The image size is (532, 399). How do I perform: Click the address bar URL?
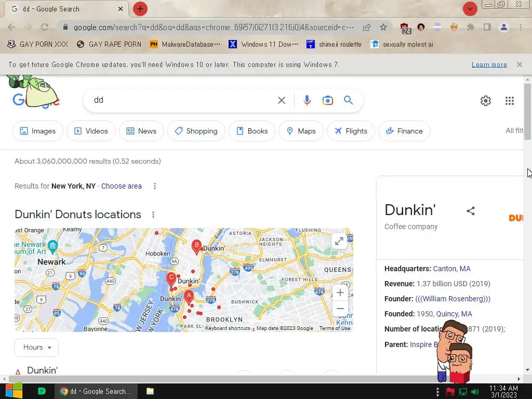coord(214,27)
